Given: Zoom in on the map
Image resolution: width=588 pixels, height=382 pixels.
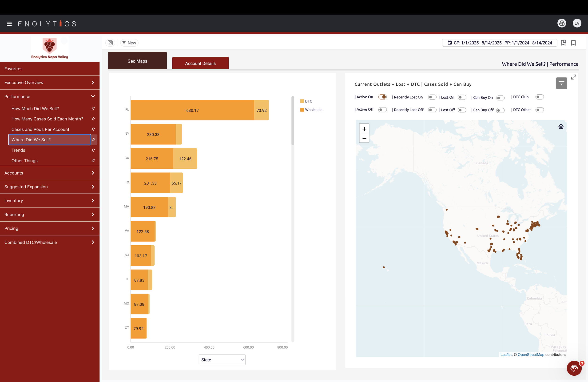Looking at the screenshot, I should click(364, 129).
